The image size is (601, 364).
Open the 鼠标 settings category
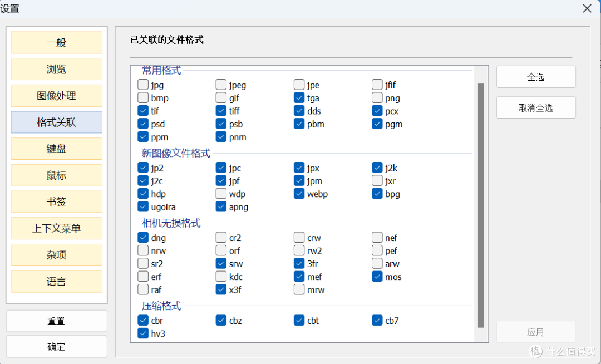point(56,175)
